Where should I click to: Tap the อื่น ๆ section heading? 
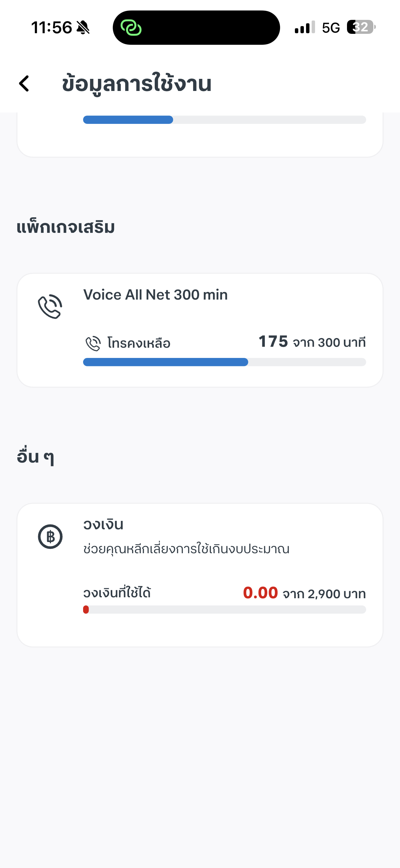coord(35,457)
